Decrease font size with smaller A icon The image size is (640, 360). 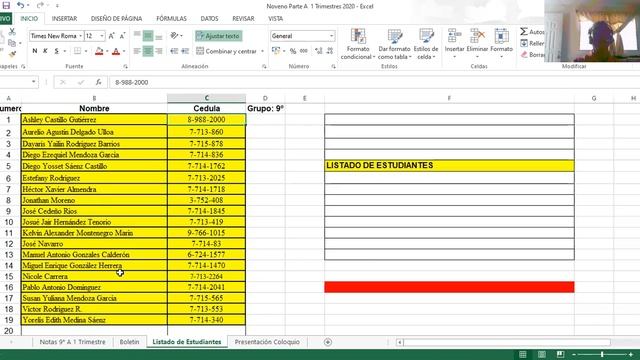point(122,36)
